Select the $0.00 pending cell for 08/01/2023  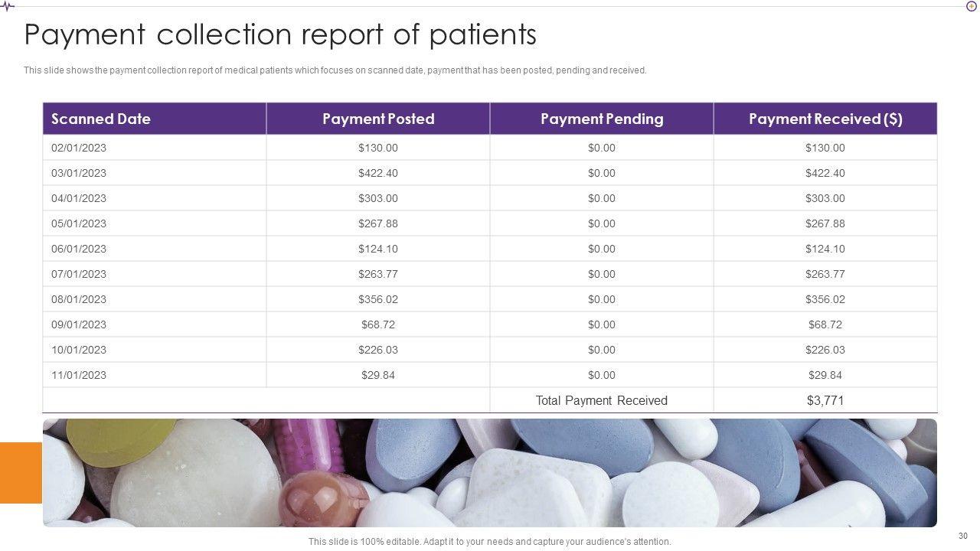pyautogui.click(x=602, y=299)
